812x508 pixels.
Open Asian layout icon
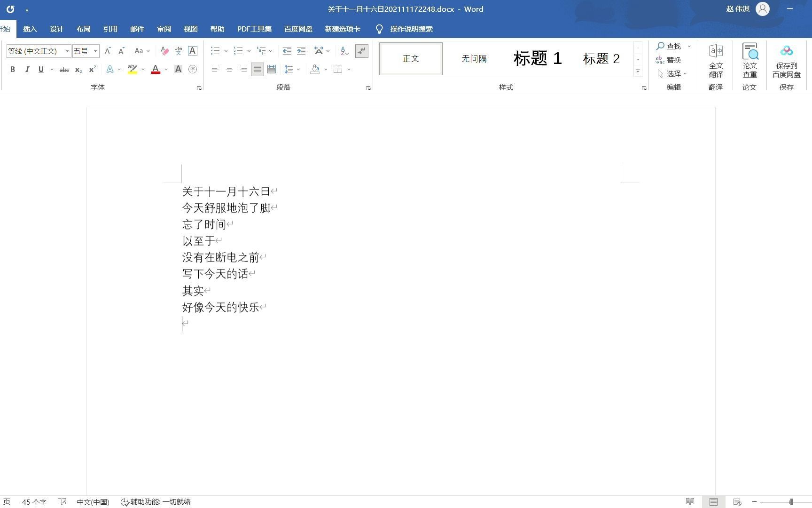point(319,51)
